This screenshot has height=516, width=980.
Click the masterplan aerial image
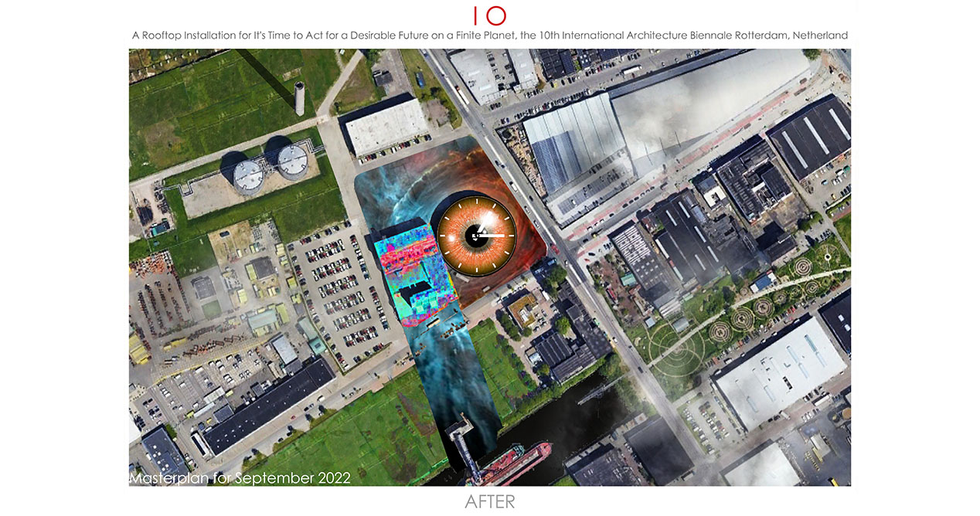tap(490, 267)
